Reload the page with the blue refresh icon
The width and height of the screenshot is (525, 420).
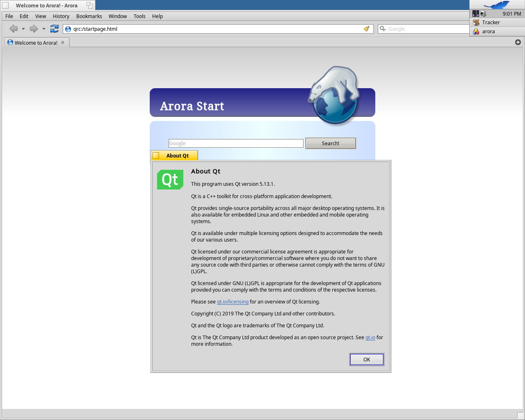[54, 29]
